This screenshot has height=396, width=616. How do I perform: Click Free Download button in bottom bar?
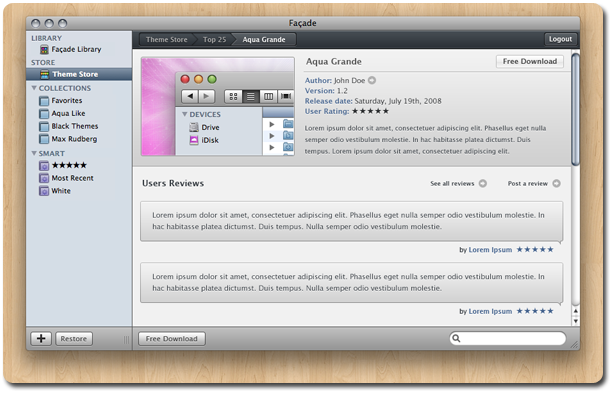[172, 339]
